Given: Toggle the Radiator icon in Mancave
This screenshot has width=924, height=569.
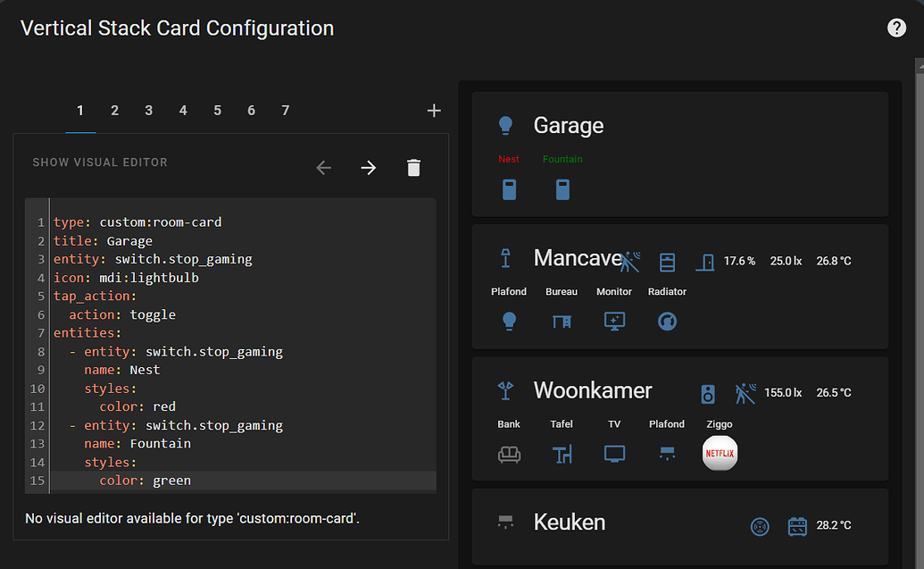Looking at the screenshot, I should (x=667, y=322).
